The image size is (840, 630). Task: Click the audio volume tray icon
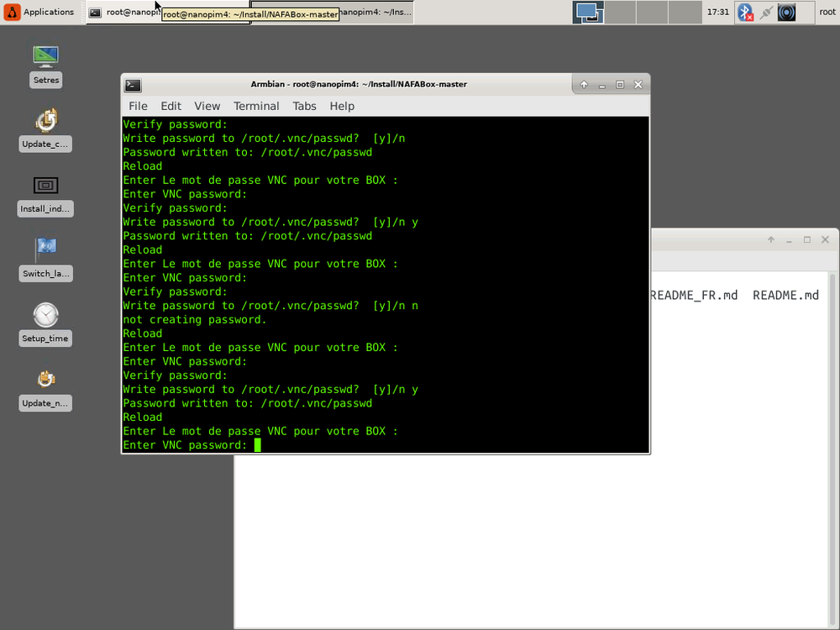[786, 13]
